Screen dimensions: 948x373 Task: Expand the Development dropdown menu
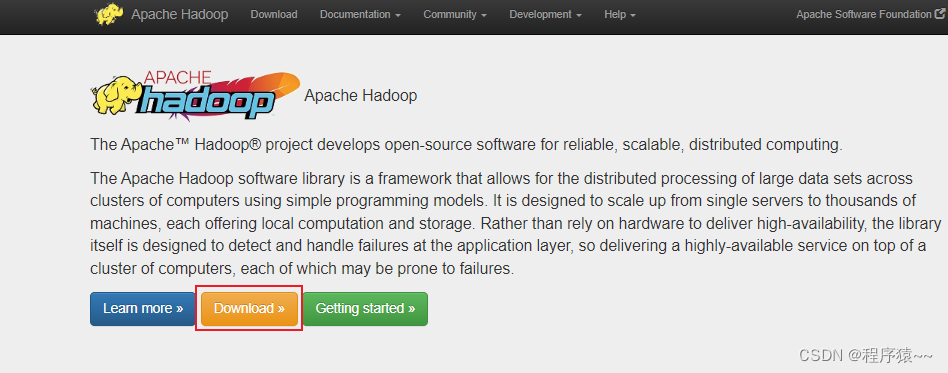545,15
